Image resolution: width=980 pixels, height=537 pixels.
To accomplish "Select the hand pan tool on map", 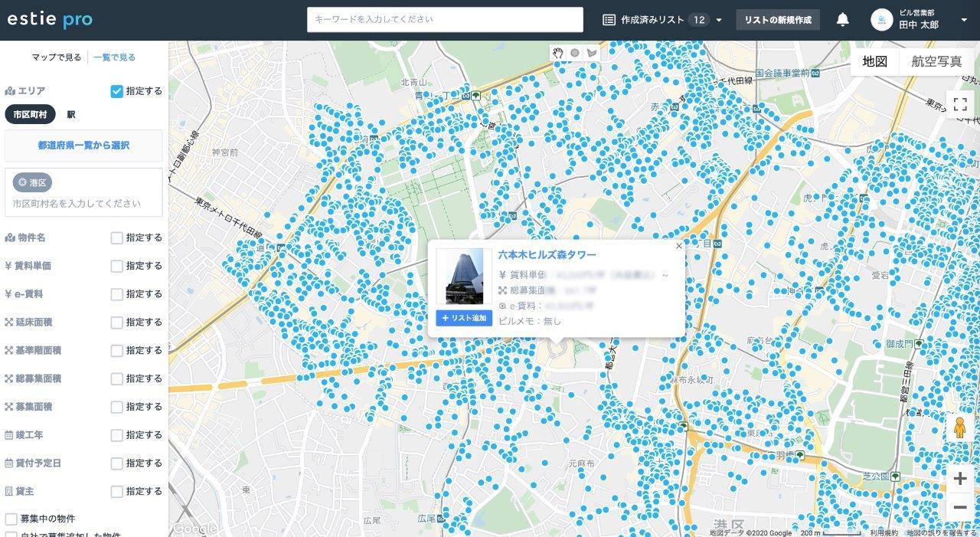I will [559, 53].
